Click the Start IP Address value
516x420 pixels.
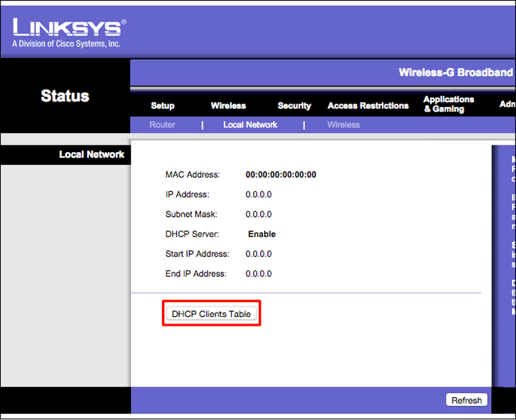click(258, 254)
